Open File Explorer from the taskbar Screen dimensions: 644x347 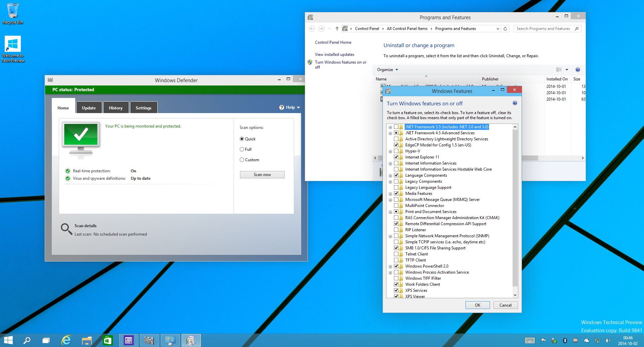[87, 340]
